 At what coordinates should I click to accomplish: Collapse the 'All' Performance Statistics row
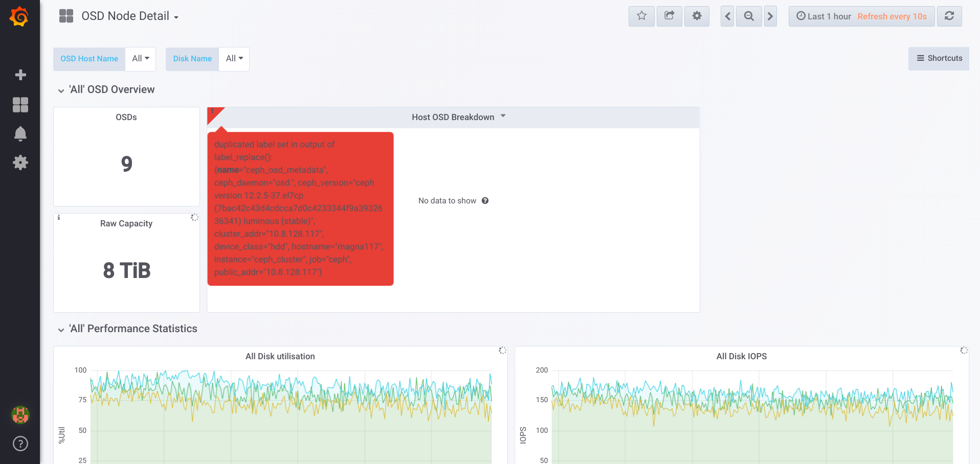pyautogui.click(x=127, y=329)
